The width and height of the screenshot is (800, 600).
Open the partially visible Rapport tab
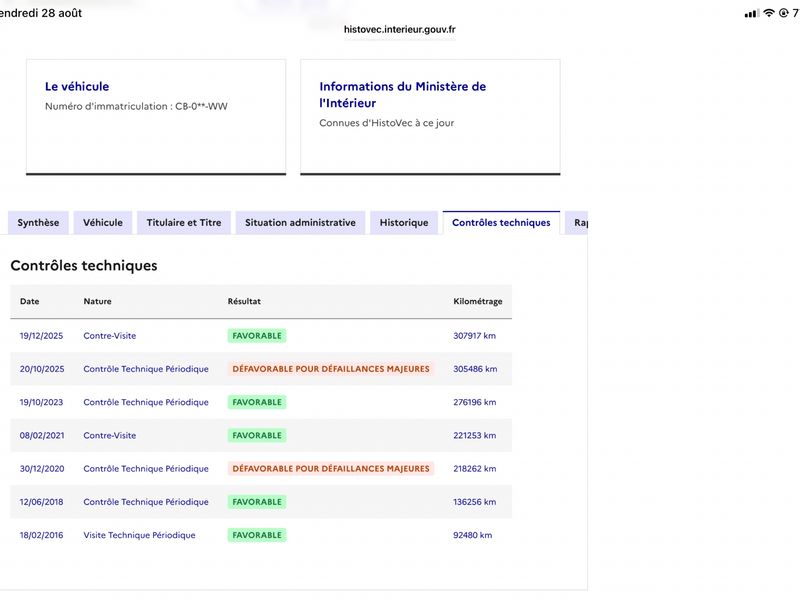[x=577, y=222]
